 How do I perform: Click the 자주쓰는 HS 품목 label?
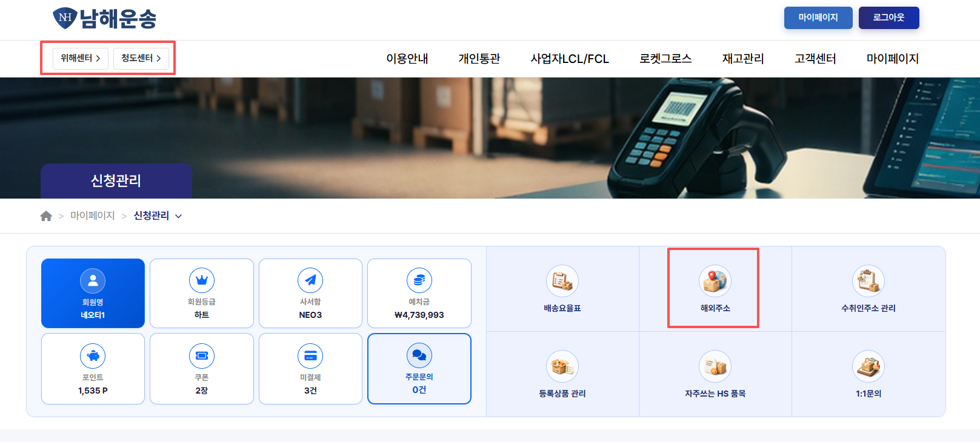[715, 394]
